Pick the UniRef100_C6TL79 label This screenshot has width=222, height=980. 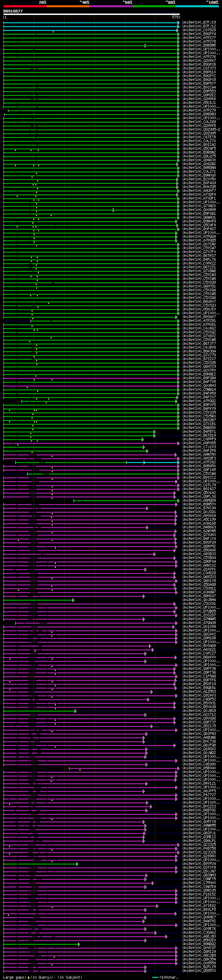pos(199,485)
